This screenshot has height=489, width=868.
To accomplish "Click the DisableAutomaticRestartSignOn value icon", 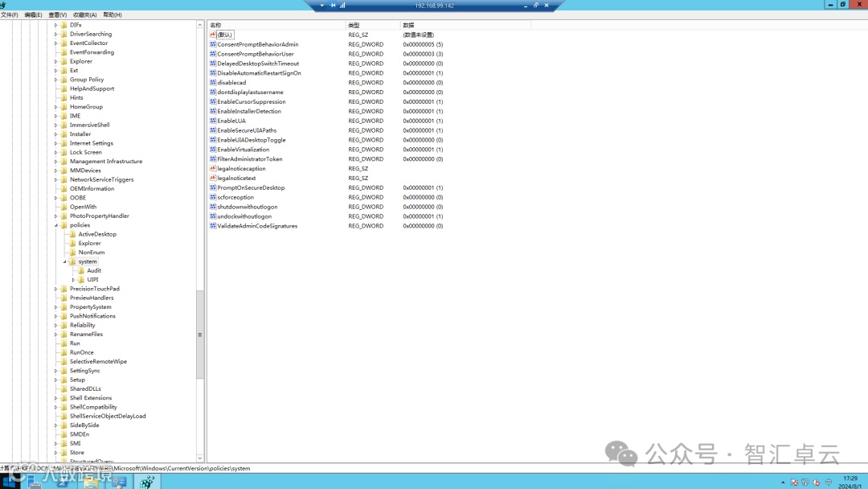I will [212, 72].
